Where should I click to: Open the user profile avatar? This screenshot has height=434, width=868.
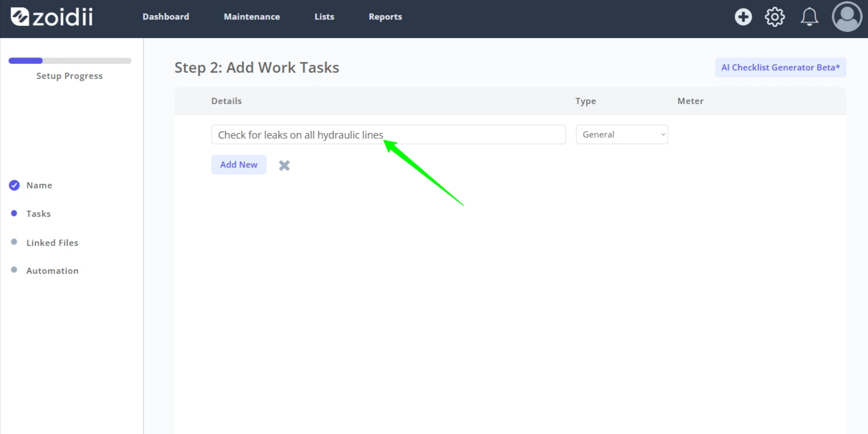[847, 17]
